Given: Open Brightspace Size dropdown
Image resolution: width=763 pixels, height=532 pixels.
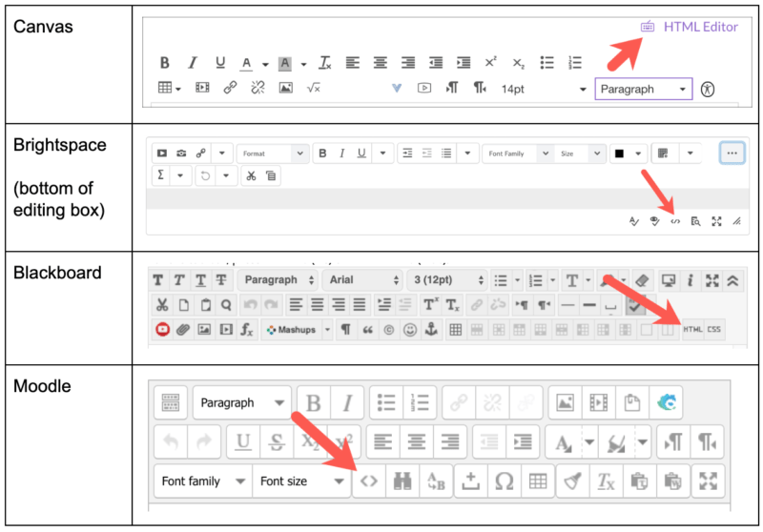Looking at the screenshot, I should click(x=579, y=153).
